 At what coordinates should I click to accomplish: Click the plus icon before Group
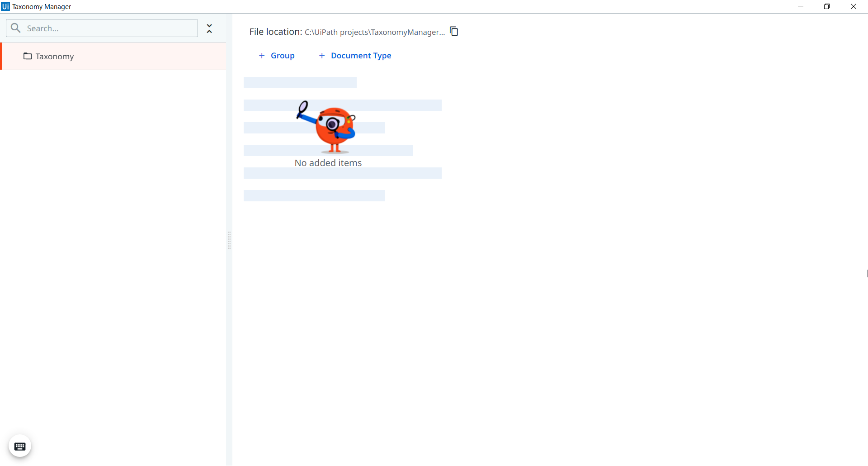pyautogui.click(x=262, y=56)
